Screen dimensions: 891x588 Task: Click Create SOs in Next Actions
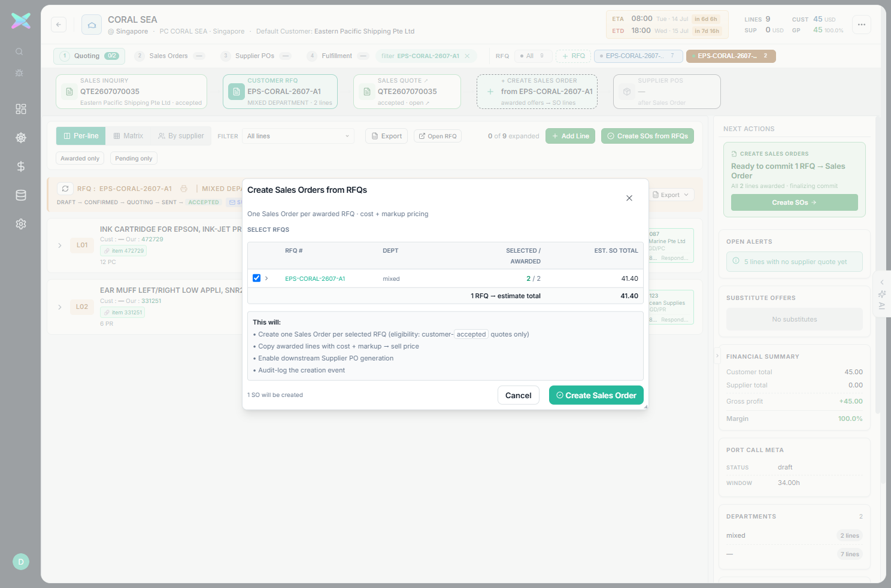pos(794,202)
